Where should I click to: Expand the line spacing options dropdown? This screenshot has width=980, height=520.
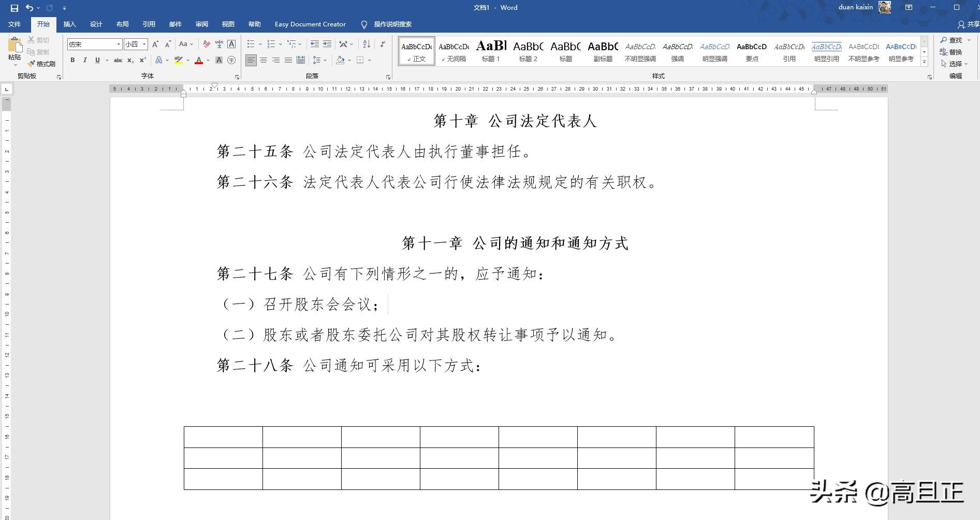325,60
